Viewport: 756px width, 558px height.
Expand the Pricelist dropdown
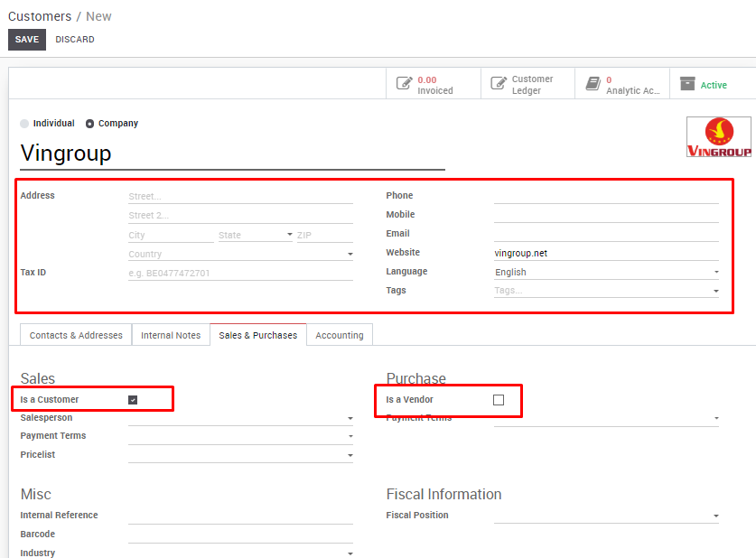coord(240,455)
